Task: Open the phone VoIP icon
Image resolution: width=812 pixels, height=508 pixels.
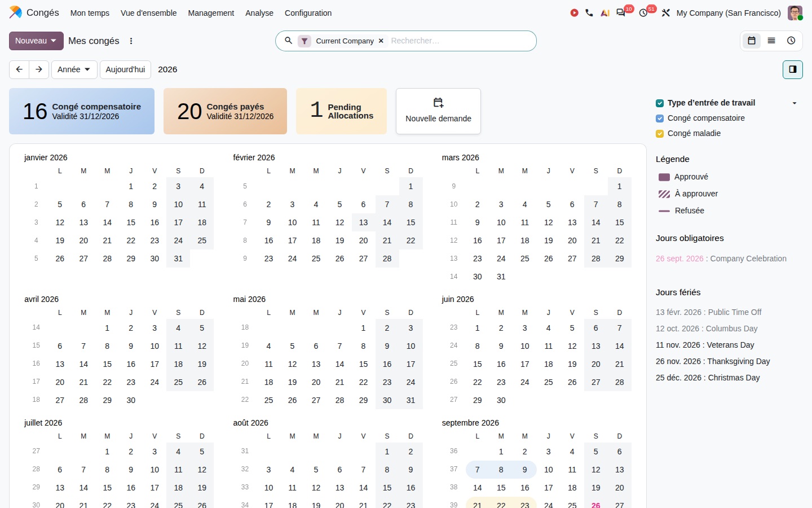Action: point(589,13)
